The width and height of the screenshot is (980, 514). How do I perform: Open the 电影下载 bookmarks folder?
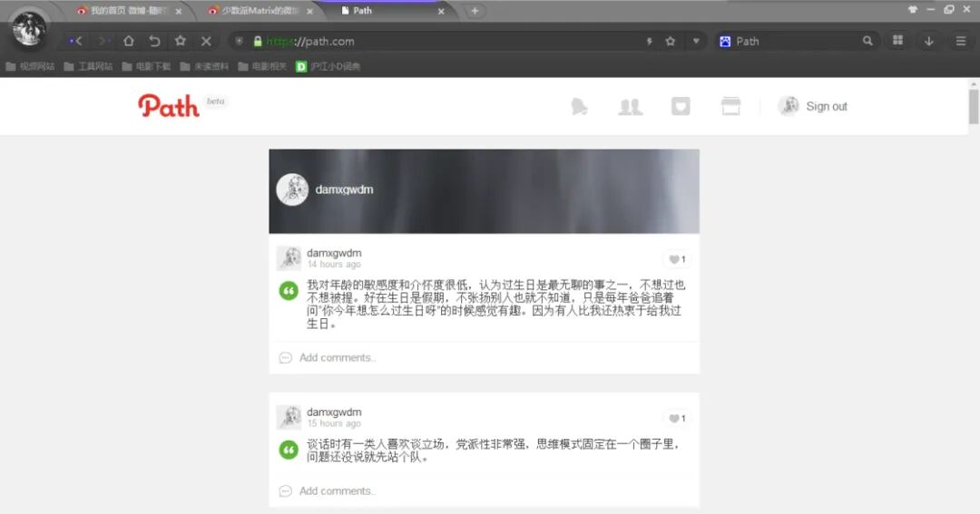[x=147, y=66]
